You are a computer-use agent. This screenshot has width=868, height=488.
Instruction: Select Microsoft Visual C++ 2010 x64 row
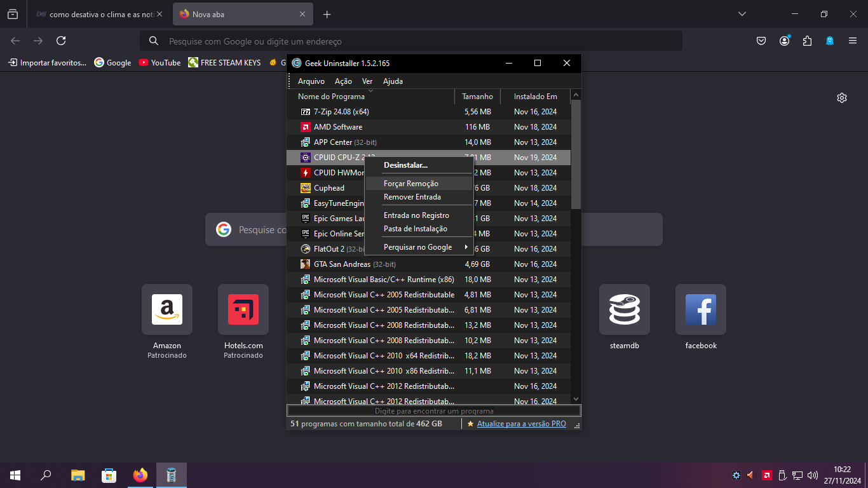click(429, 356)
